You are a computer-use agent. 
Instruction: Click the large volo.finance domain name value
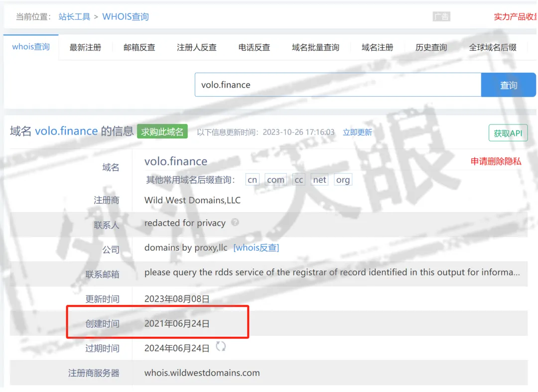click(x=176, y=161)
